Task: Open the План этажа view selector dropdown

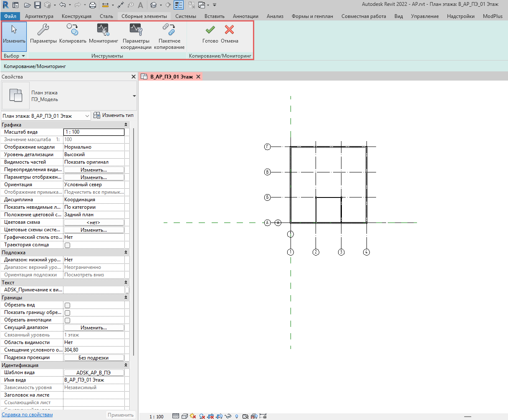Action: pos(46,115)
